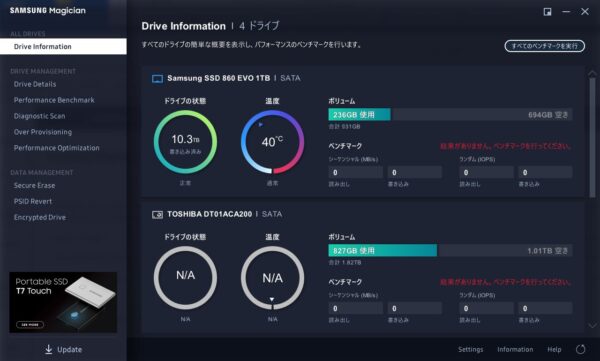Viewport: 600px width, 361px height.
Task: Click the TOSHIBA DT01ACA200 drive icon
Action: coord(157,214)
